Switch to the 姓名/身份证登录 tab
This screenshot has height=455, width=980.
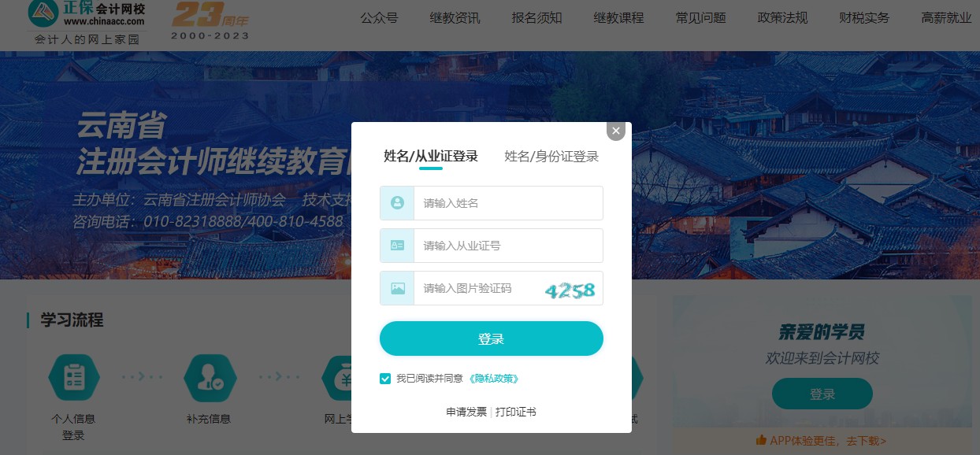click(x=551, y=157)
